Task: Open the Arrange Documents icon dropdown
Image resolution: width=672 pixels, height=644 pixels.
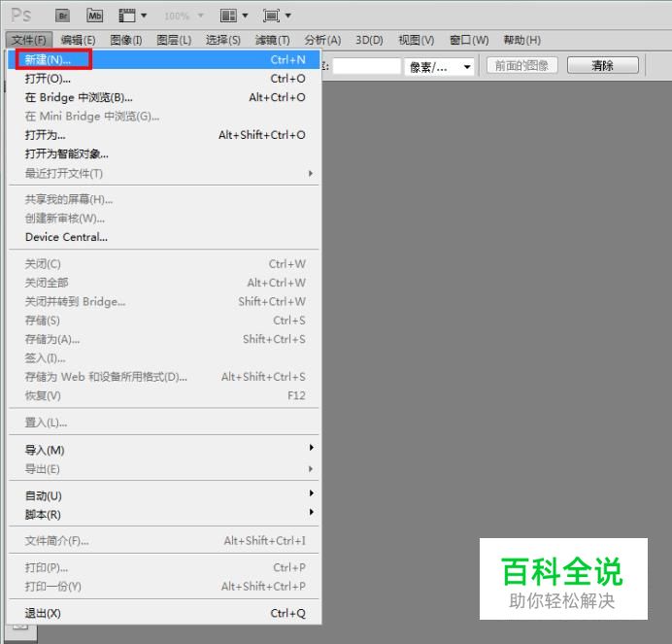Action: 234,16
